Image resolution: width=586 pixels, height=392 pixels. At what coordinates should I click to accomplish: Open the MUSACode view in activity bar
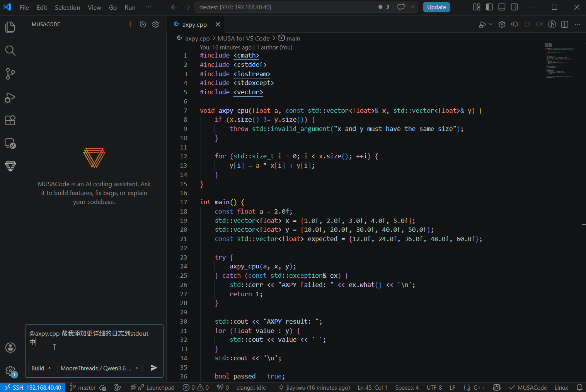click(x=10, y=166)
